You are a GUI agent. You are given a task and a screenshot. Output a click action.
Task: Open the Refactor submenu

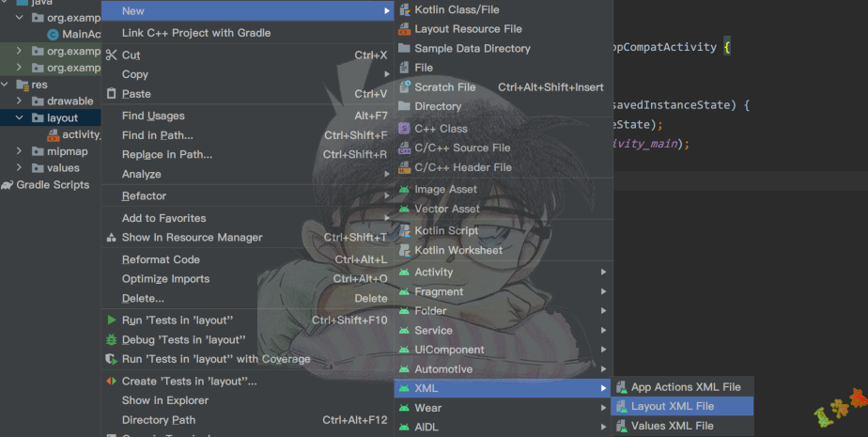point(144,196)
